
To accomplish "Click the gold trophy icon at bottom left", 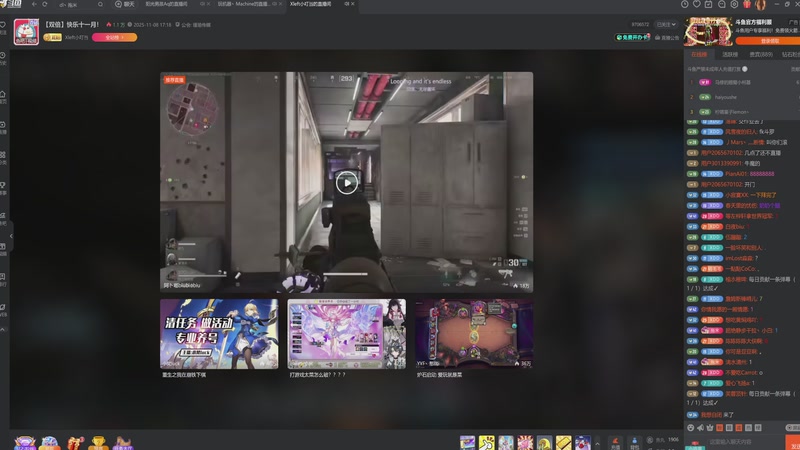I will [x=98, y=442].
